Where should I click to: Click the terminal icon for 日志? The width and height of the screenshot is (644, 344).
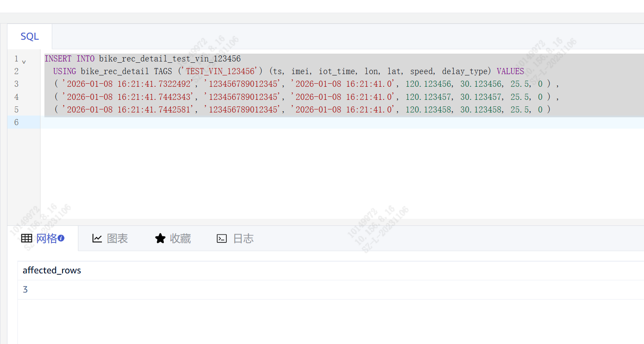click(x=222, y=238)
